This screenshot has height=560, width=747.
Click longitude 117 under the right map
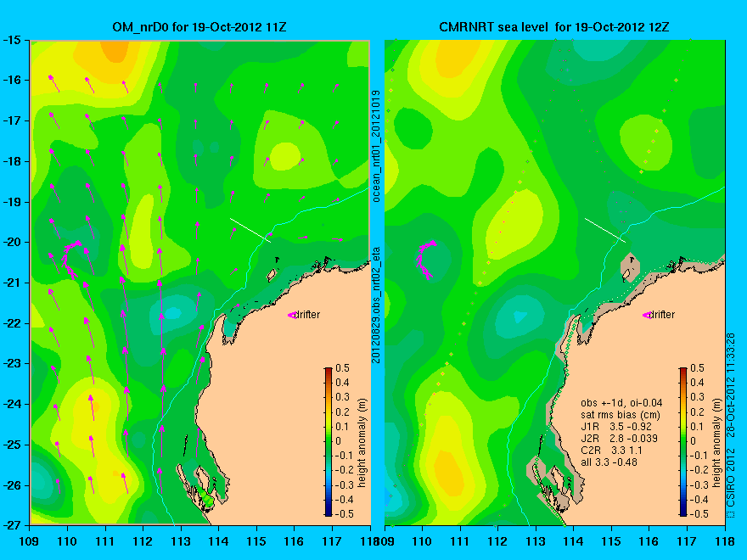tap(687, 541)
